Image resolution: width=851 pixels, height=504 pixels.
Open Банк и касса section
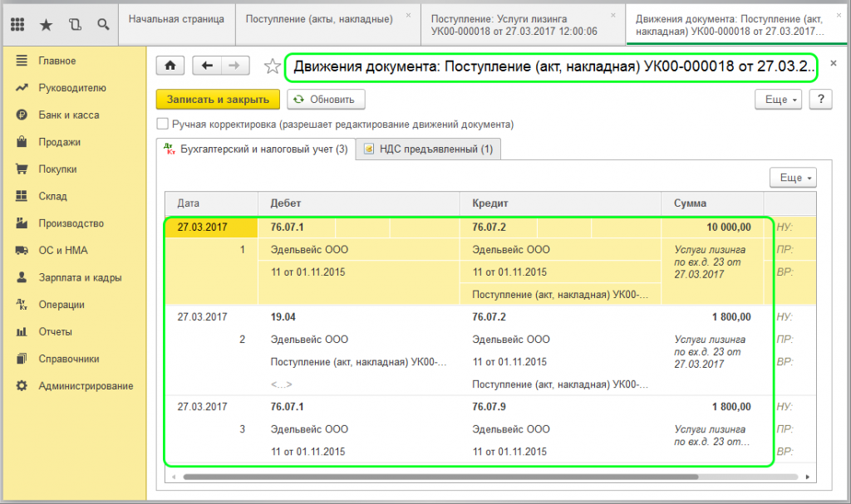pos(68,115)
